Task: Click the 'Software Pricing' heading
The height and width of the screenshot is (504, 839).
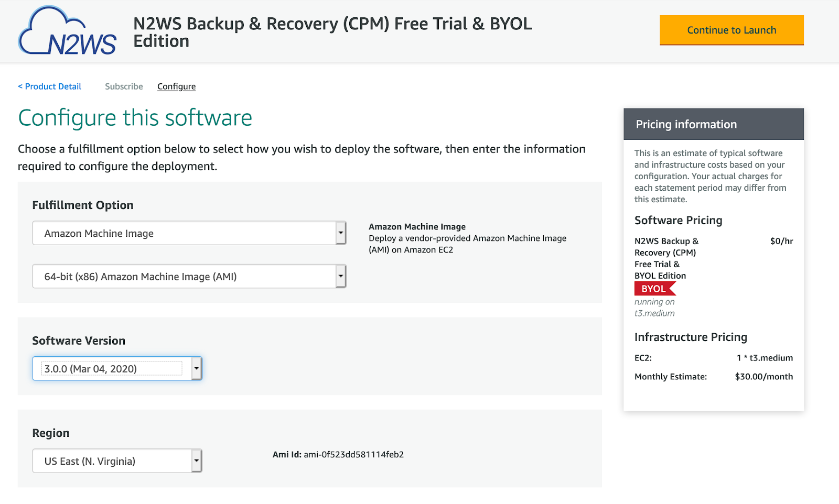Action: click(679, 221)
